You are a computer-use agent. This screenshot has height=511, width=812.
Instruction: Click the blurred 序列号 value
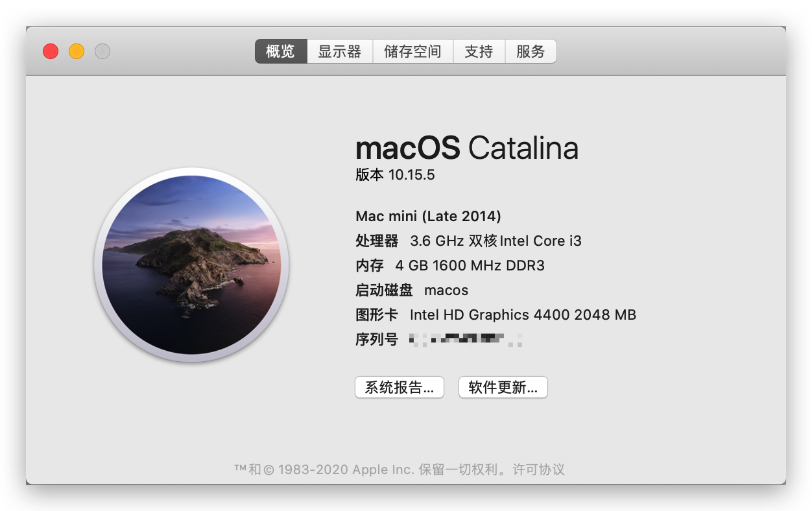466,339
